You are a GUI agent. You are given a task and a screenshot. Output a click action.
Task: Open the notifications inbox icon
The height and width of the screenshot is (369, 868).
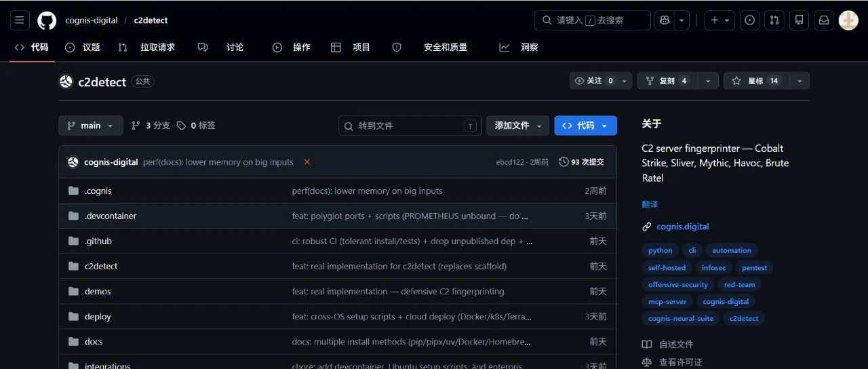pyautogui.click(x=824, y=20)
